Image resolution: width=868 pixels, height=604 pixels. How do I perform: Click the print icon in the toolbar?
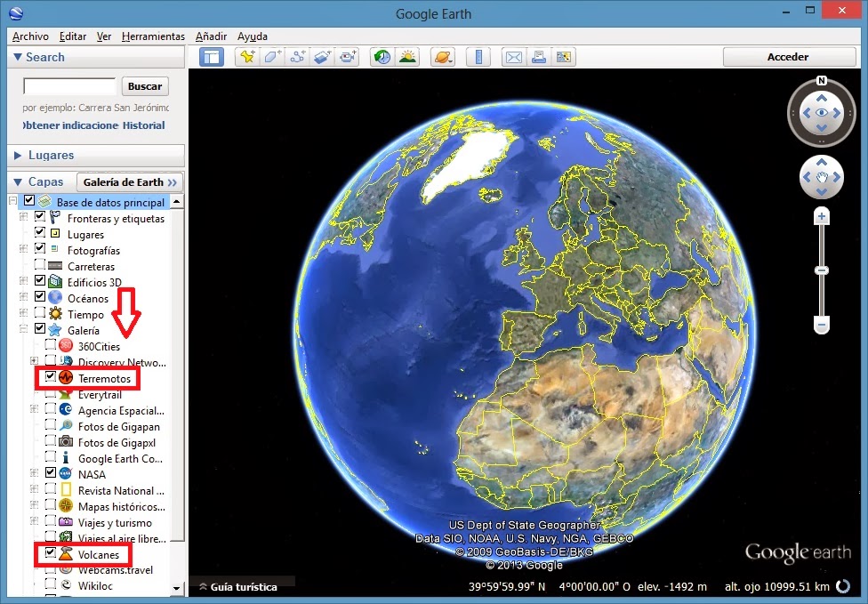coord(539,56)
